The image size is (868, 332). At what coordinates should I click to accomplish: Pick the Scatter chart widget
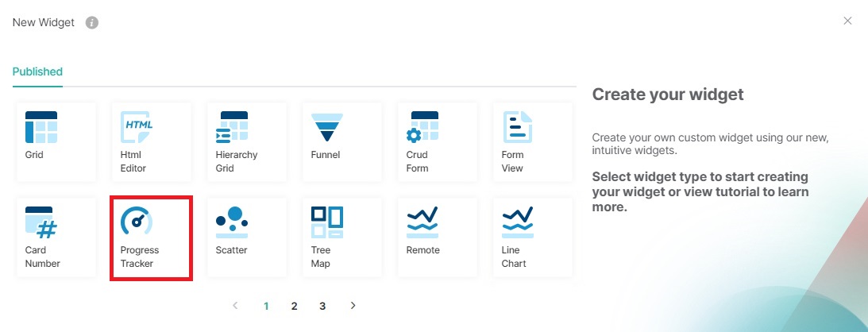point(232,222)
